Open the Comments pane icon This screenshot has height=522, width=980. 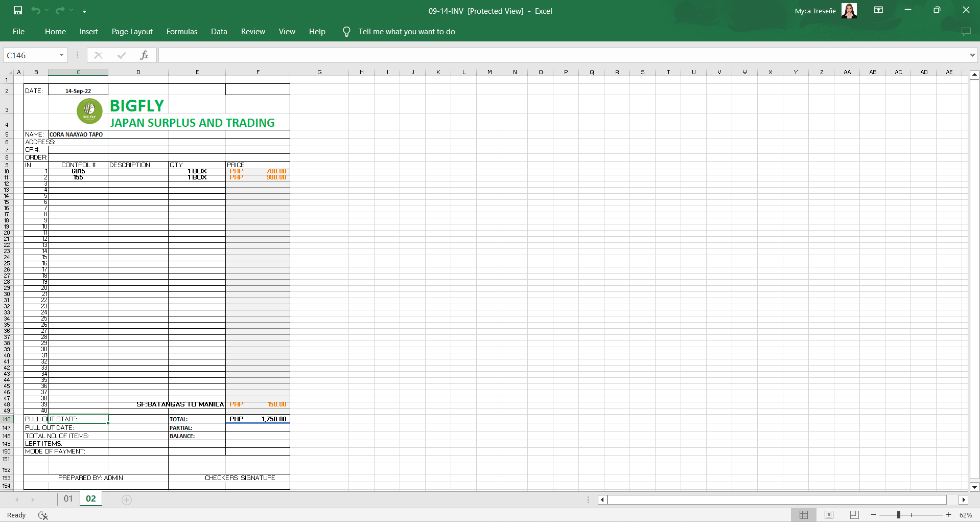coord(966,32)
